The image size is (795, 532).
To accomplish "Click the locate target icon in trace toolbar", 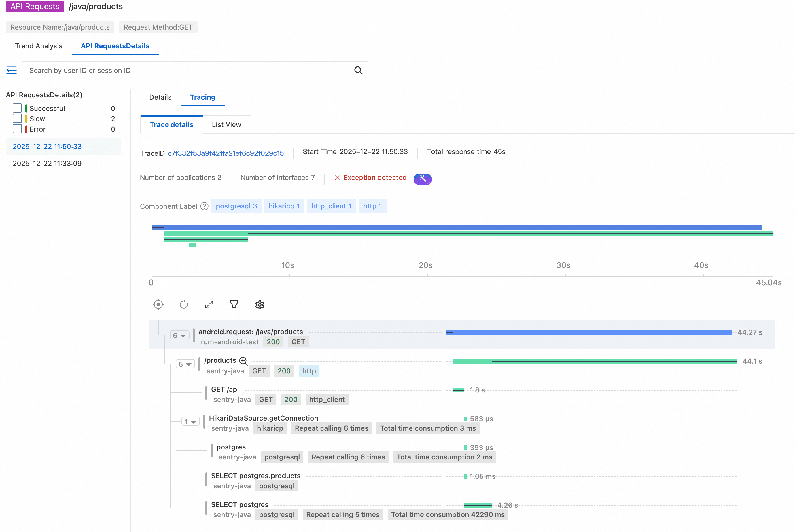I will [x=158, y=304].
